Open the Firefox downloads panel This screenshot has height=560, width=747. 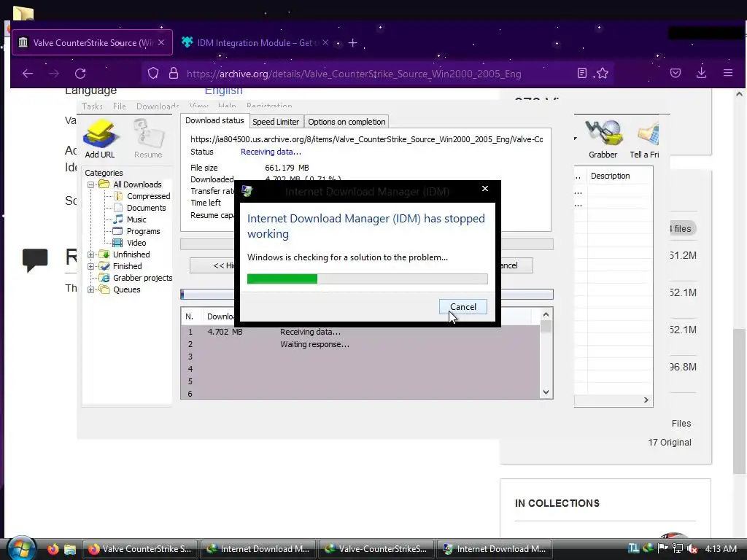(701, 72)
